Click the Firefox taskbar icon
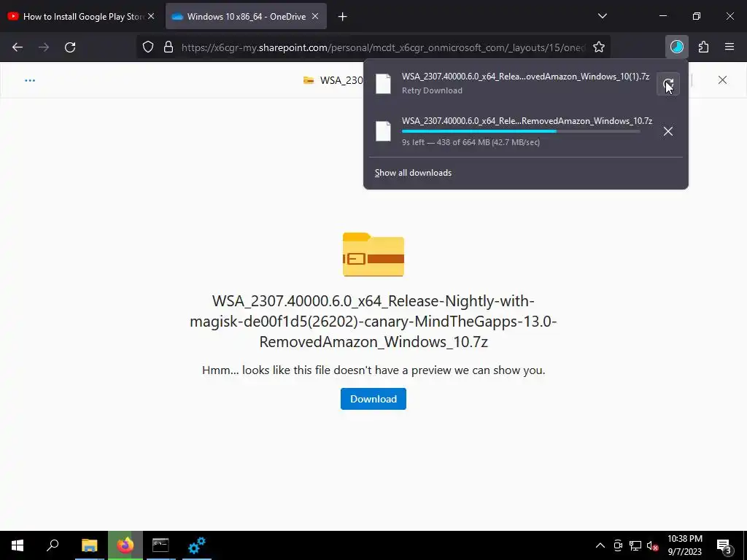The height and width of the screenshot is (560, 747). [125, 545]
